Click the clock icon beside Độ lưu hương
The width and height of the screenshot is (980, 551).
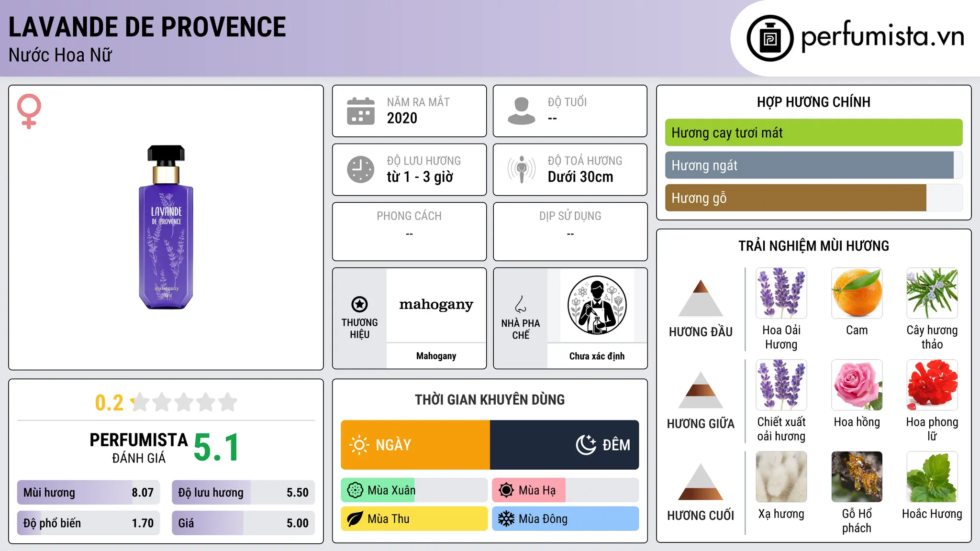click(x=361, y=169)
